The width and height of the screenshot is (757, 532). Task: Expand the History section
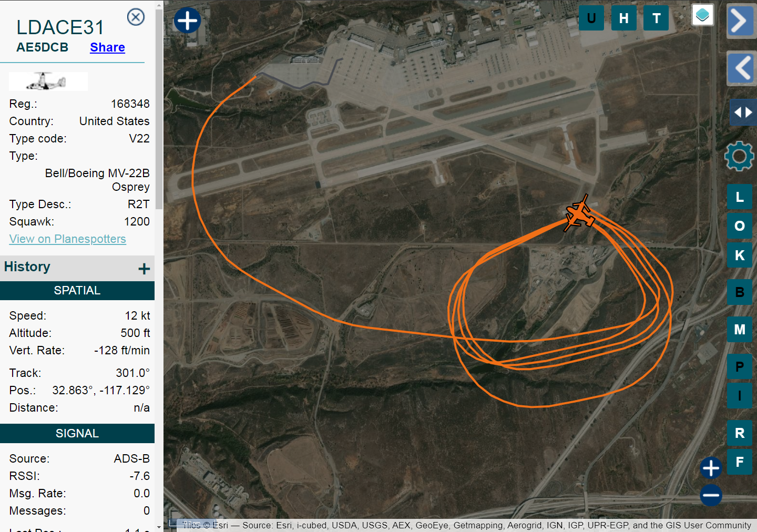144,269
